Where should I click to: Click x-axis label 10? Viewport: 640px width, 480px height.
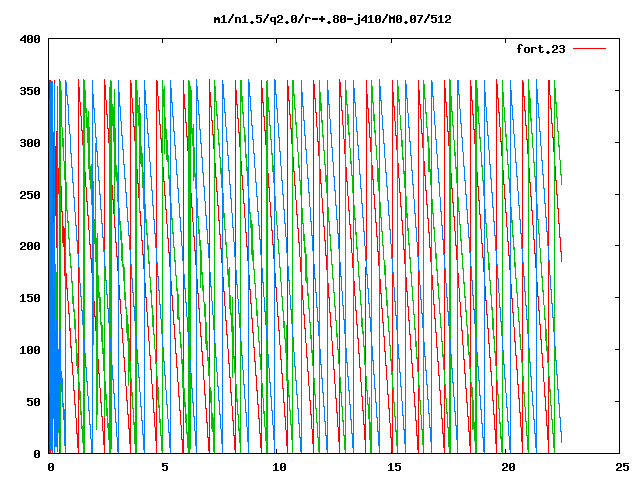pyautogui.click(x=279, y=467)
